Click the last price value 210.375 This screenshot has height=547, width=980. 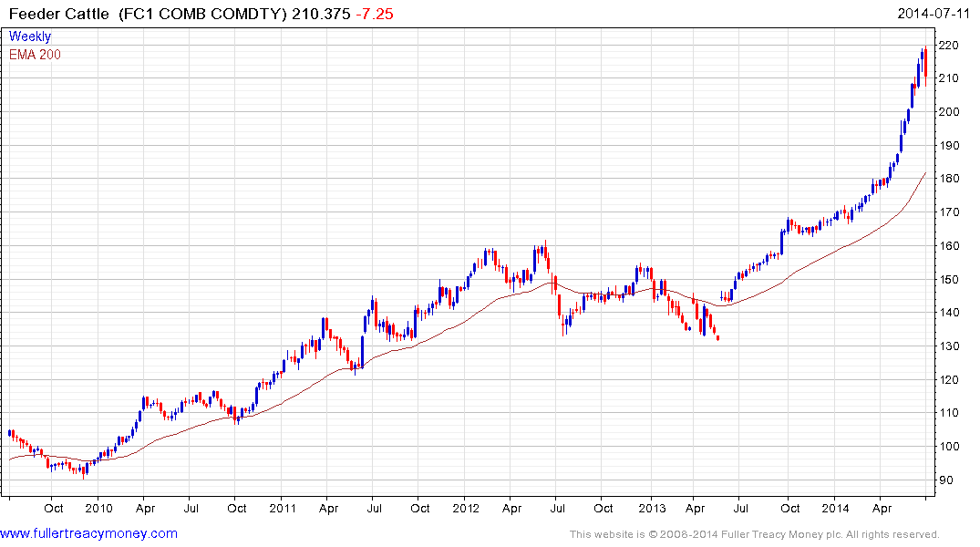pyautogui.click(x=321, y=14)
